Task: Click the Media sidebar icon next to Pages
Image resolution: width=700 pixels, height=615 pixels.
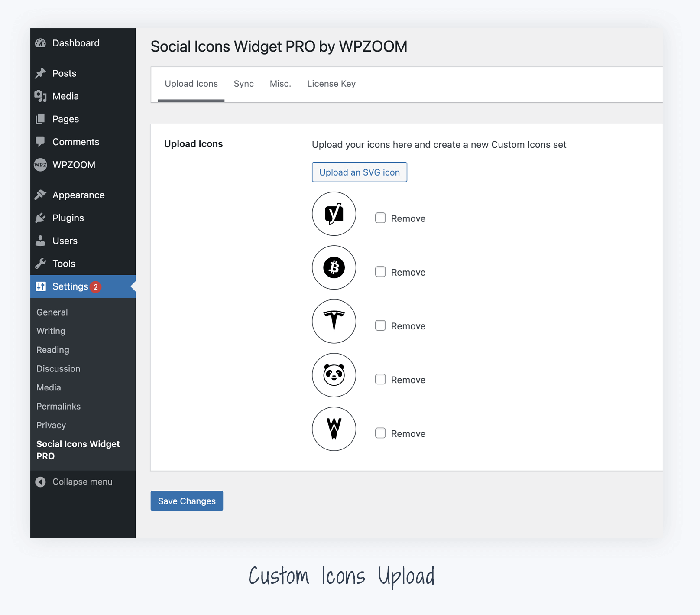Action: (x=41, y=96)
